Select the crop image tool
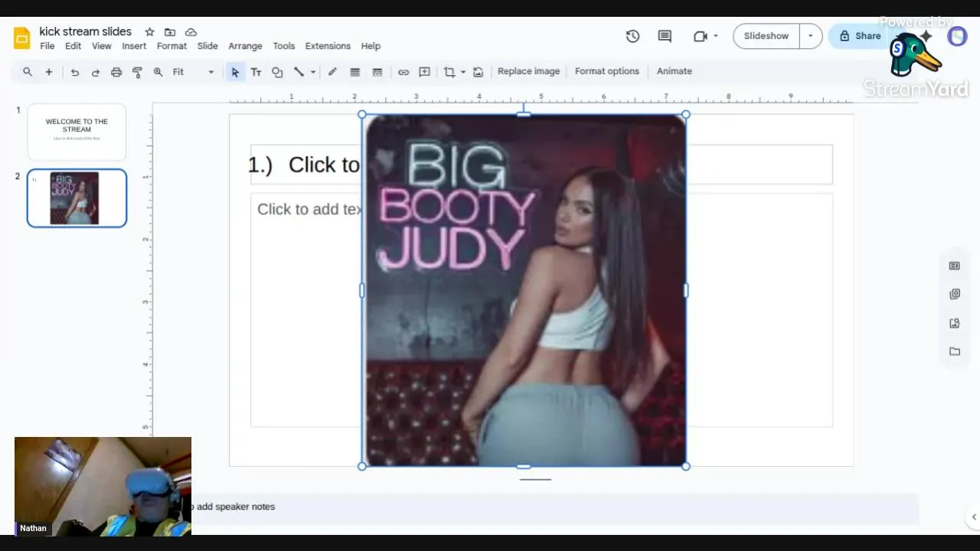 tap(449, 72)
